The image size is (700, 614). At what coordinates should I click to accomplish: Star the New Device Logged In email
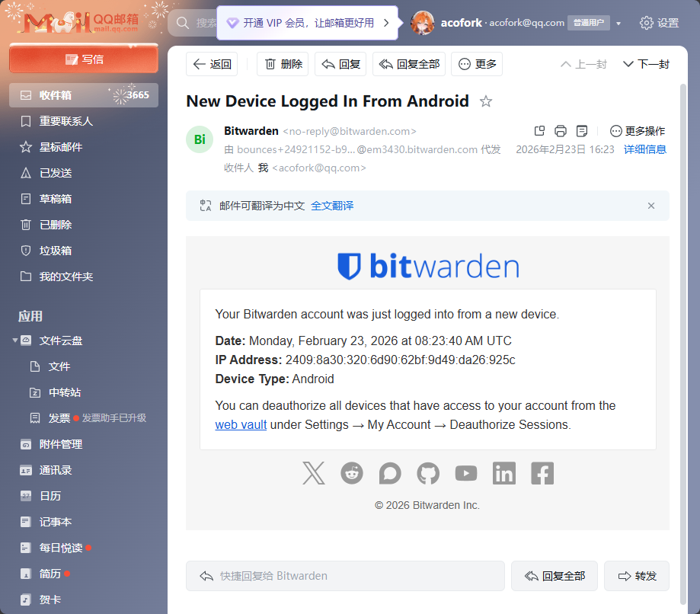486,102
